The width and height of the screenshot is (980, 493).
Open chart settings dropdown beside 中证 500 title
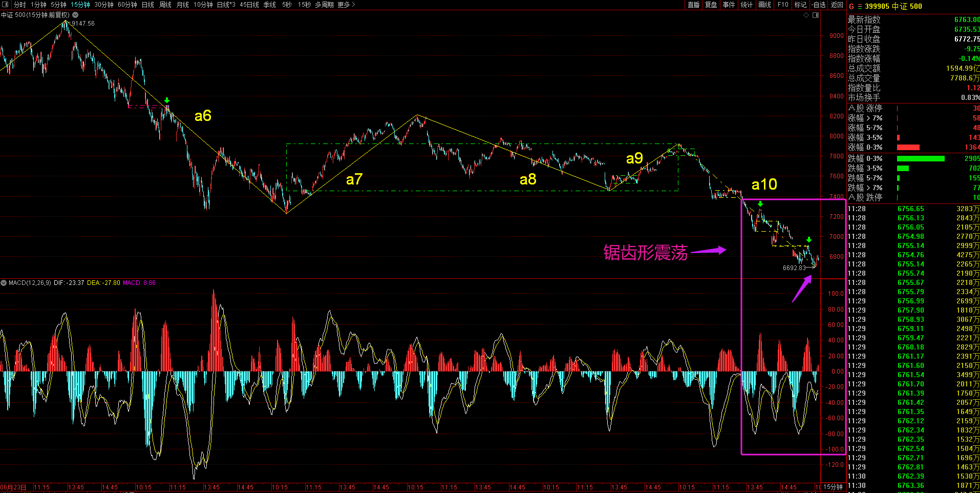tap(75, 15)
